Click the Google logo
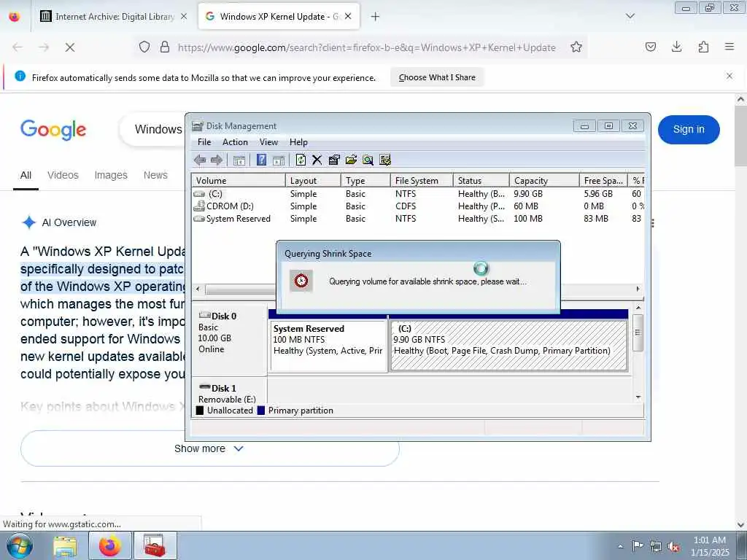The width and height of the screenshot is (747, 560). [53, 130]
